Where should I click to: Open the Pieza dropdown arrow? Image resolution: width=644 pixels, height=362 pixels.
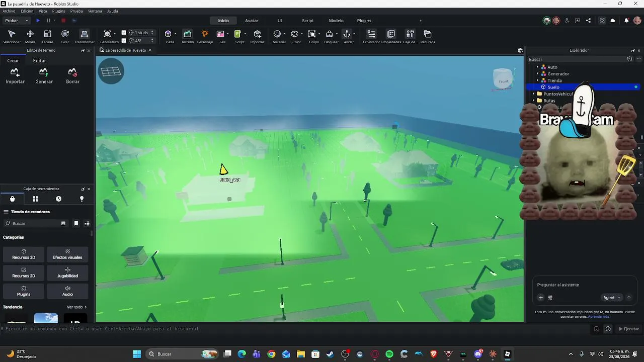(x=175, y=34)
